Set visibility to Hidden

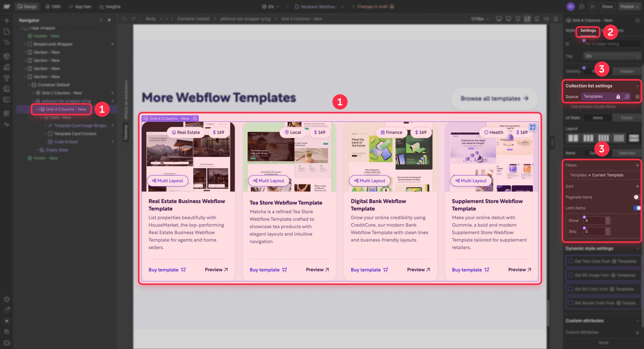tap(627, 71)
